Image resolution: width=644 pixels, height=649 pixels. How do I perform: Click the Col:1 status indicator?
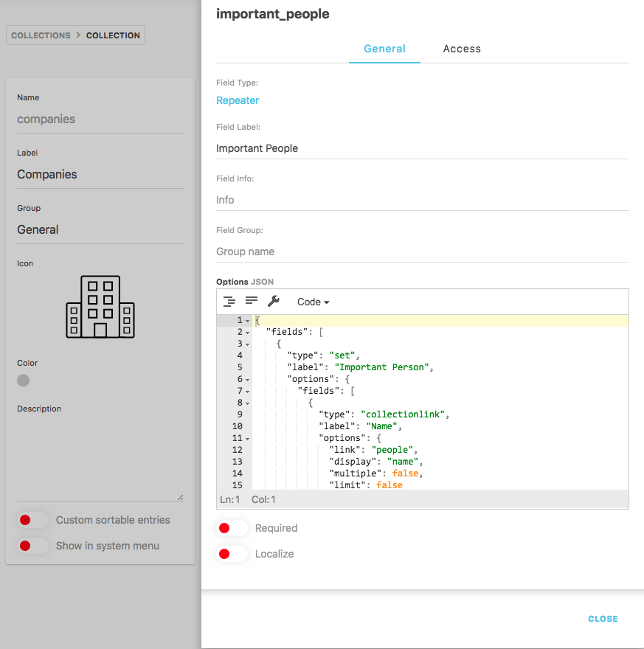pos(263,499)
